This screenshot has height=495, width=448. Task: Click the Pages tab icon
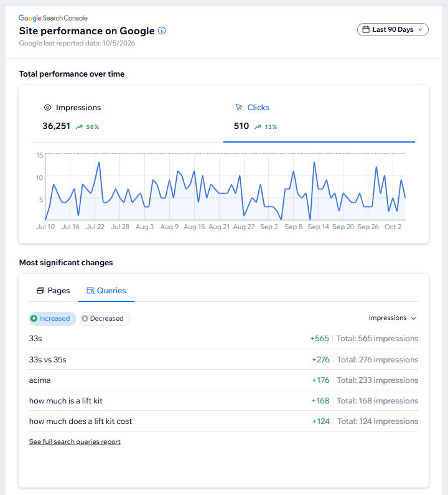[x=40, y=290]
